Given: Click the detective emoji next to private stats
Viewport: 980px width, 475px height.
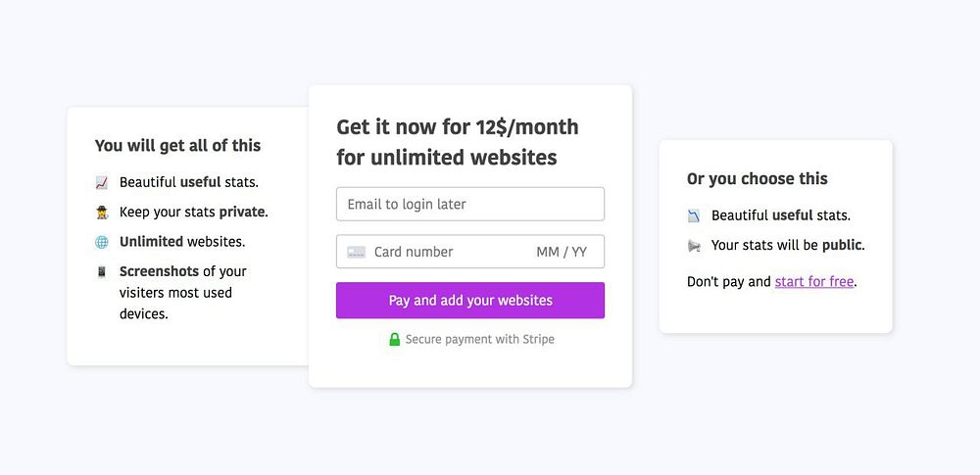Looking at the screenshot, I should 101,212.
